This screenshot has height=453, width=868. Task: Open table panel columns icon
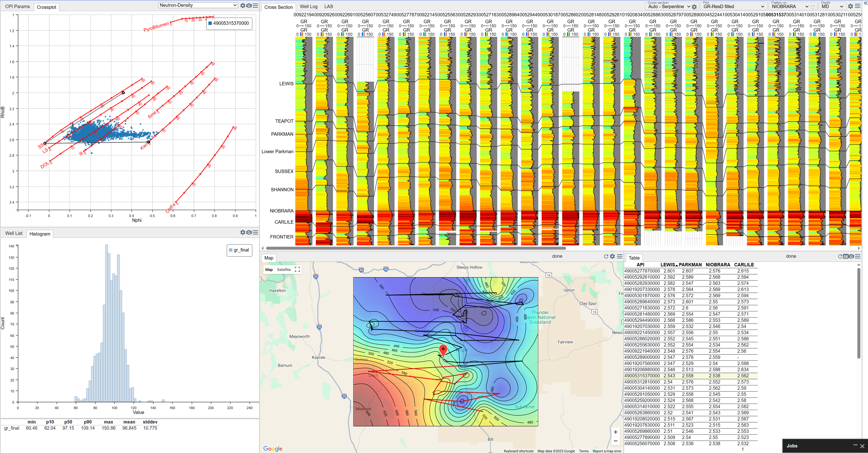(845, 256)
